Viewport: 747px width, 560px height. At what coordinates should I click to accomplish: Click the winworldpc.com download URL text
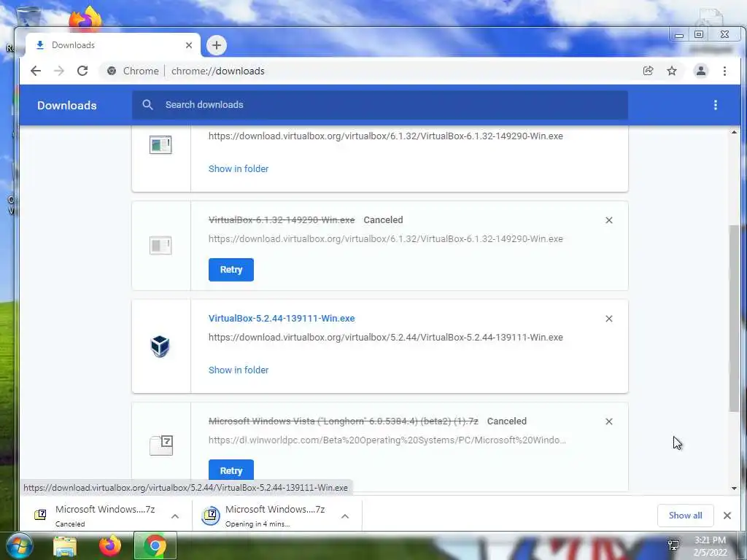pos(387,440)
